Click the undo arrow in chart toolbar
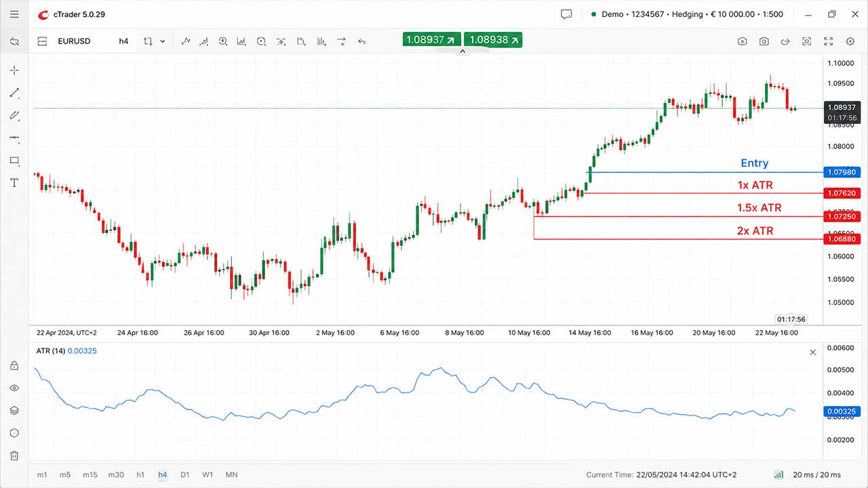This screenshot has width=868, height=488. [361, 41]
